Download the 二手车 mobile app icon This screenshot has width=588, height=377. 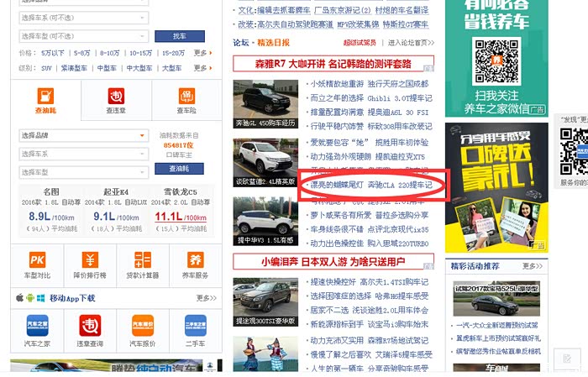pos(196,326)
